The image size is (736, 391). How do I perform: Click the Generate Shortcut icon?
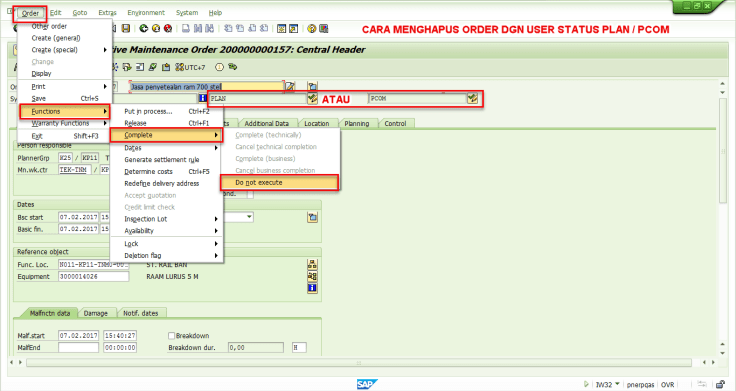tap(293, 29)
